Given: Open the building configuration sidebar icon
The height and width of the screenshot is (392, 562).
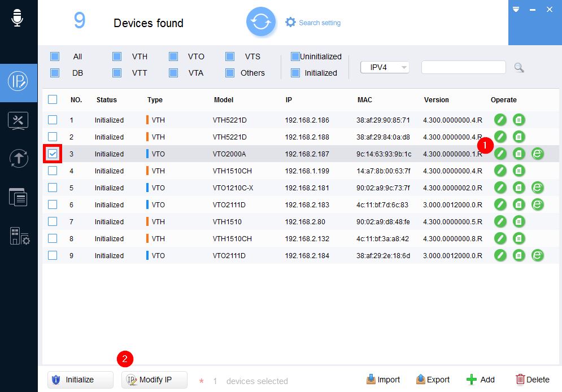Looking at the screenshot, I should [x=19, y=236].
